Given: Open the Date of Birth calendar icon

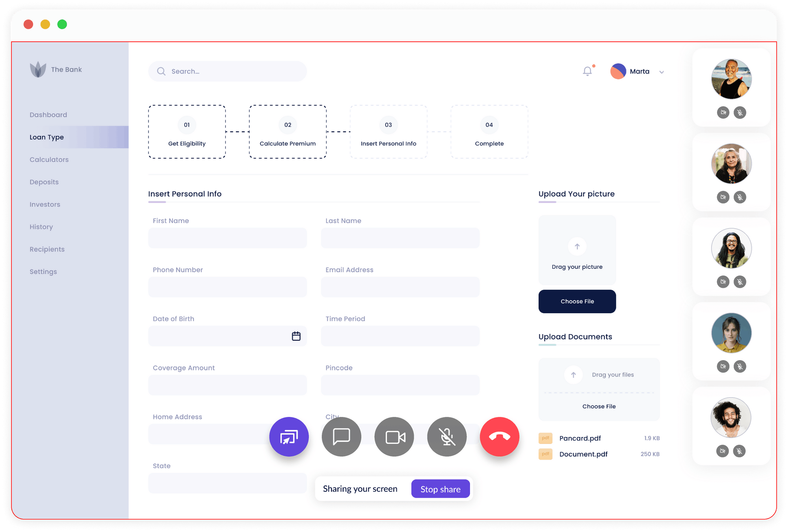Looking at the screenshot, I should click(296, 336).
